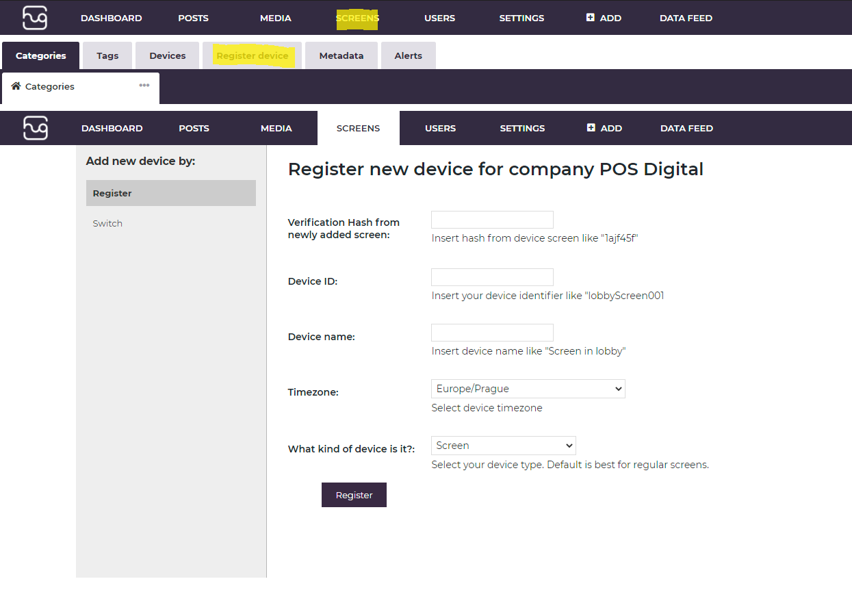This screenshot has height=616, width=852.
Task: Select DATA FEED in the lower navigation bar
Action: (x=687, y=128)
